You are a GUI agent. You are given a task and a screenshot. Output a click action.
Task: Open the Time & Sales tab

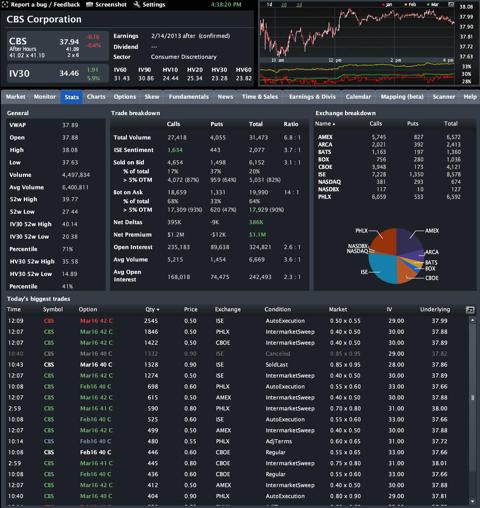point(260,97)
